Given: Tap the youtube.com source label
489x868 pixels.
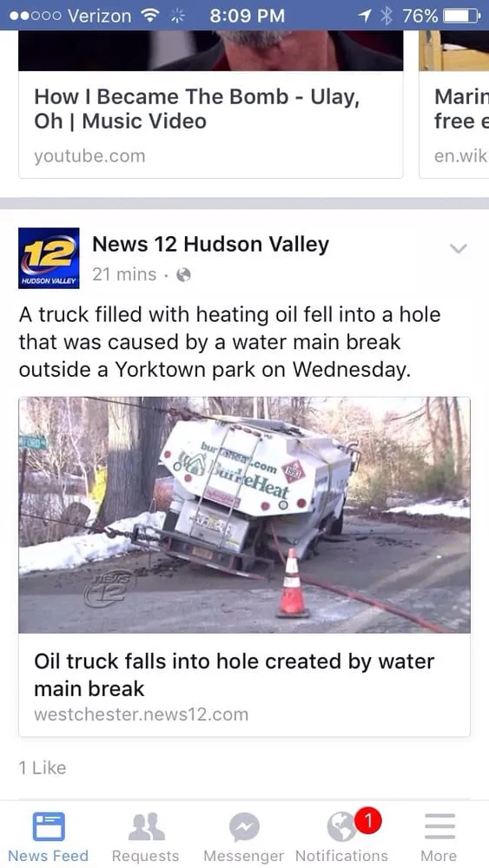Looking at the screenshot, I should 89,156.
